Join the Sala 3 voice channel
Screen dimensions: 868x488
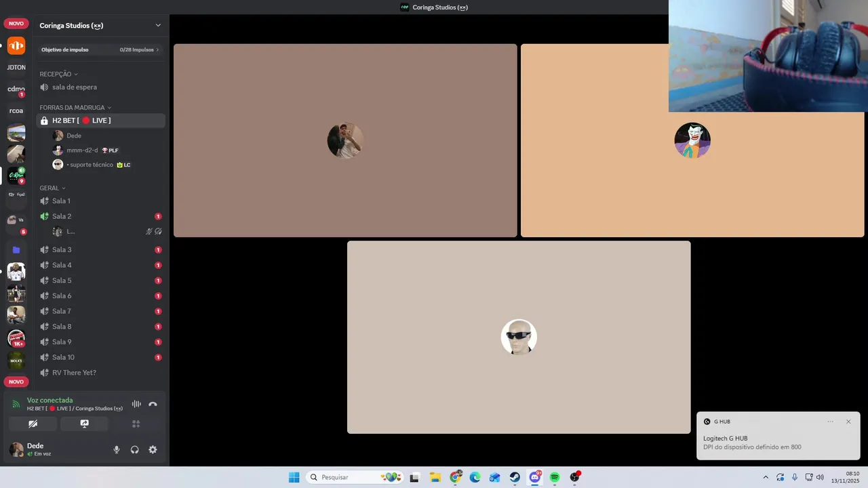[100, 249]
